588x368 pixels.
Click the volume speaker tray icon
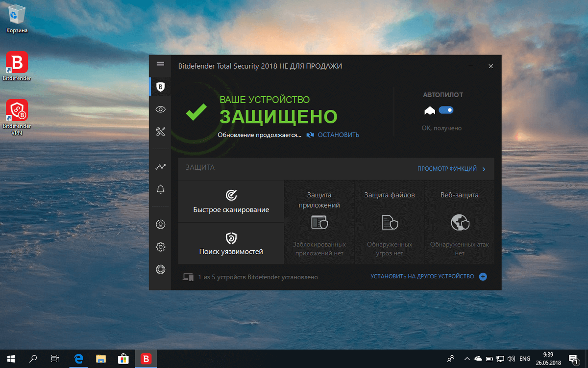[x=511, y=359]
